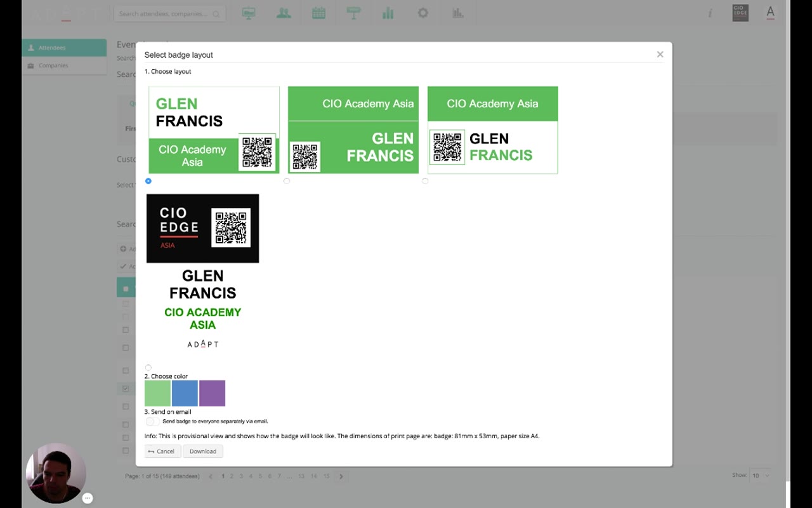Image resolution: width=812 pixels, height=508 pixels.
Task: Click chat bubble icon near webcam
Action: [88, 498]
